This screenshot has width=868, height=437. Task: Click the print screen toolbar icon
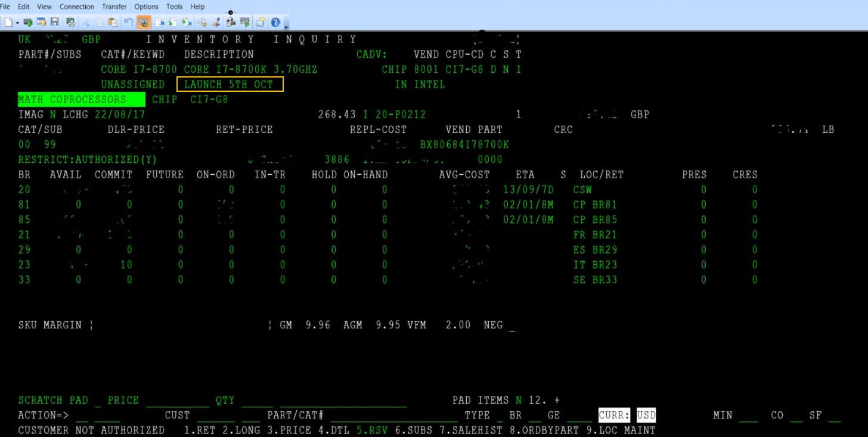click(x=70, y=22)
